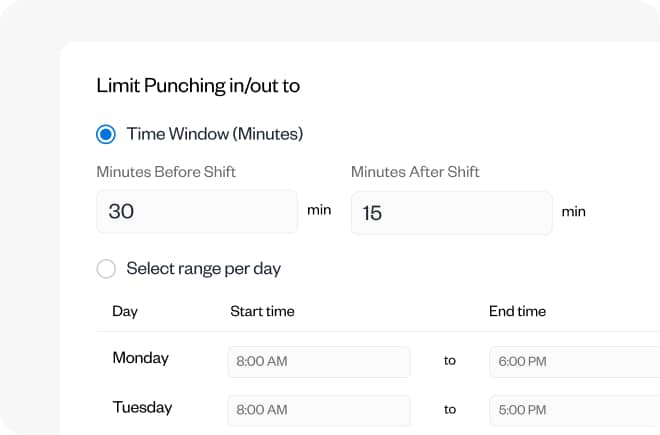The height and width of the screenshot is (435, 660).
Task: Click the 'Limit Punching in/out to' heading
Action: tap(198, 86)
